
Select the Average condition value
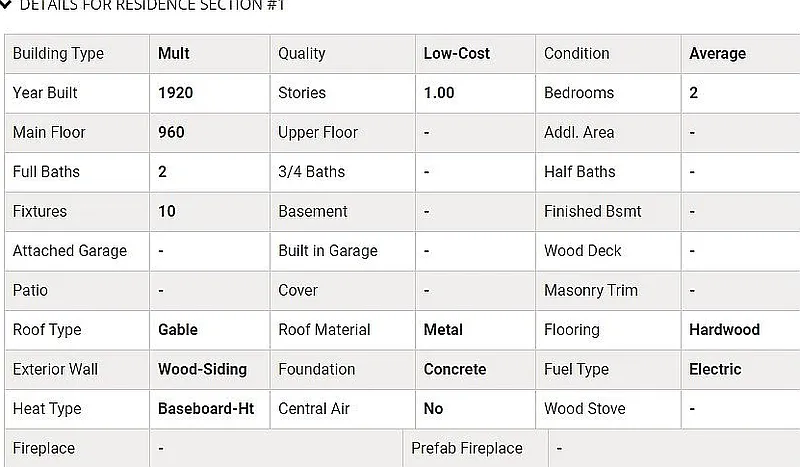pos(717,54)
